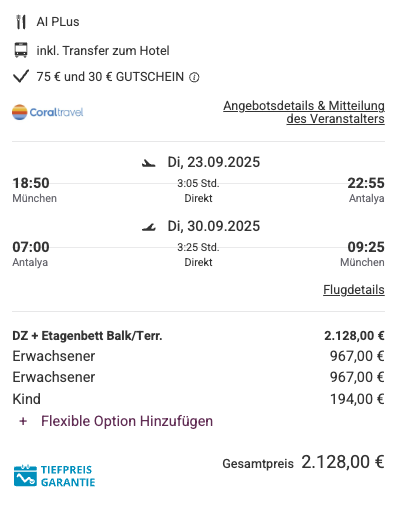Click the Kind price 194,00 €

click(357, 399)
